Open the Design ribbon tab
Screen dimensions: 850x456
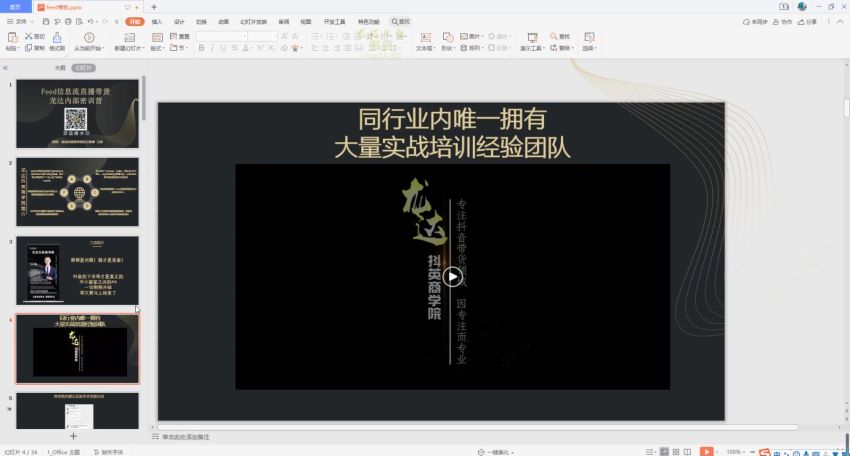coord(179,22)
